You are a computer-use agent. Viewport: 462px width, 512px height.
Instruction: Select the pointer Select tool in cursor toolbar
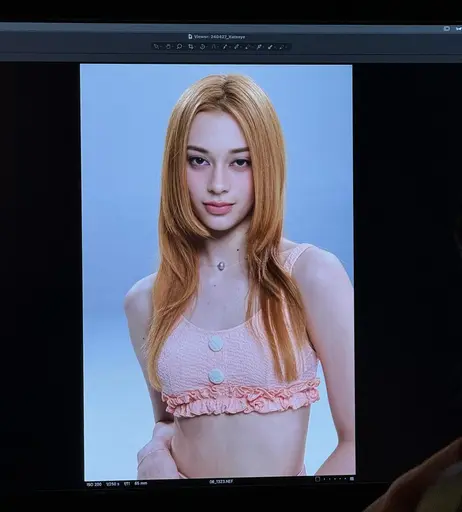tap(156, 47)
